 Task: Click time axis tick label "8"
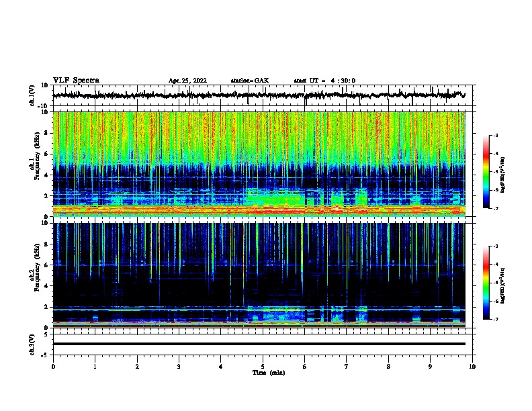(x=388, y=367)
